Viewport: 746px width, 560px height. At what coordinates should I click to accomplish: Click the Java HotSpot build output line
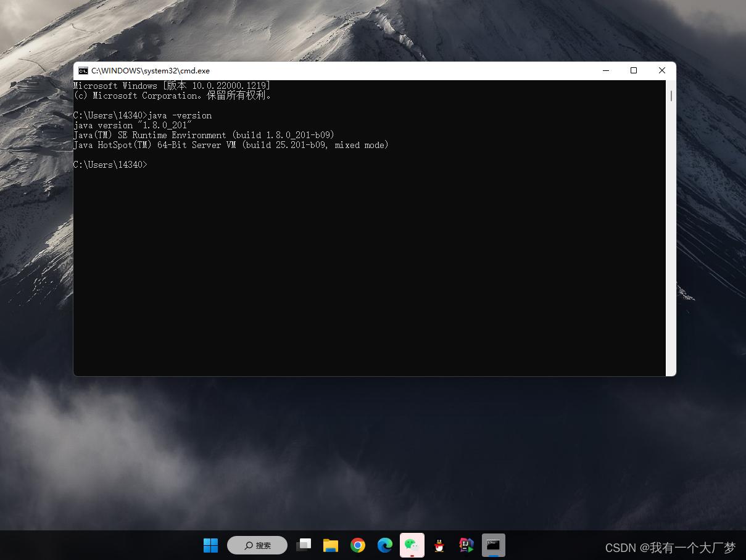point(231,145)
